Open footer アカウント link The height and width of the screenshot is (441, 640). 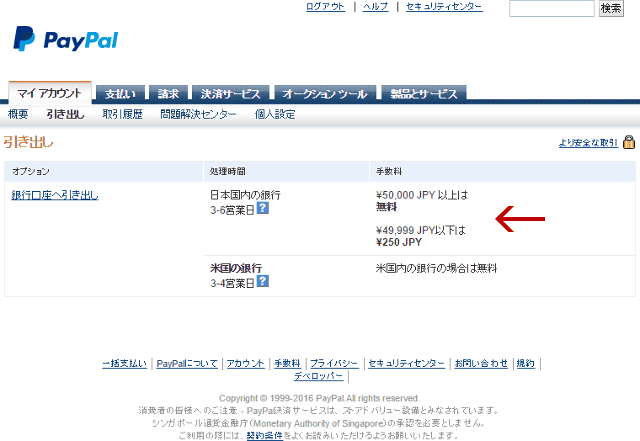pos(246,363)
